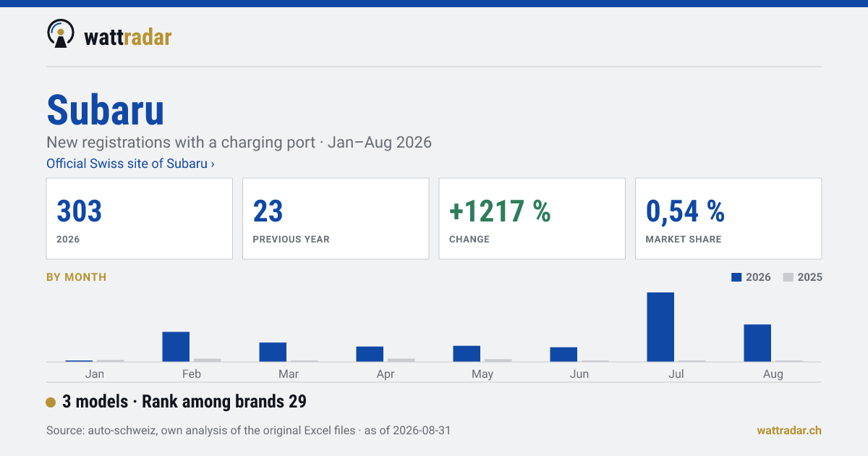
Task: Click the May month axis label
Action: (x=482, y=374)
